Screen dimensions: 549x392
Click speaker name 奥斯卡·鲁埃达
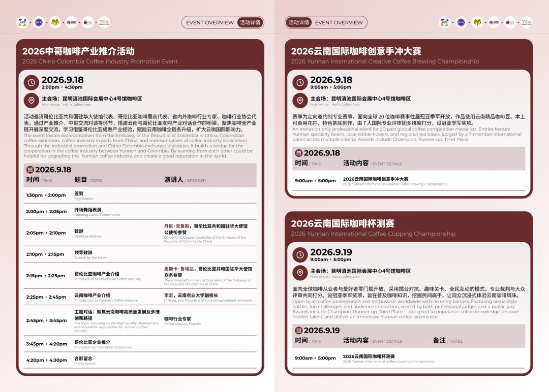pyautogui.click(x=179, y=269)
